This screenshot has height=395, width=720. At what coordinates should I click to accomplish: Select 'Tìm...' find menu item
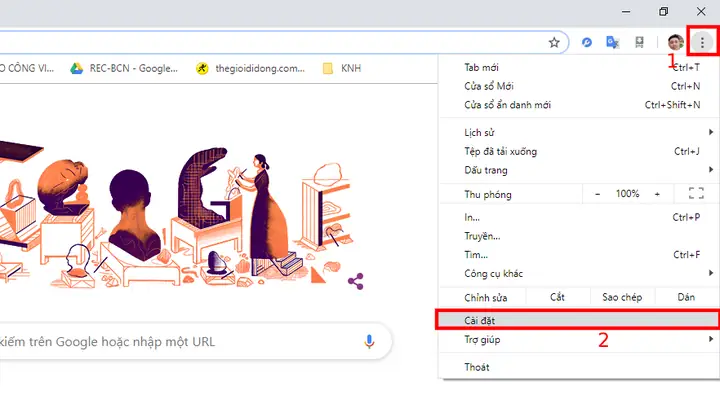[579, 255]
